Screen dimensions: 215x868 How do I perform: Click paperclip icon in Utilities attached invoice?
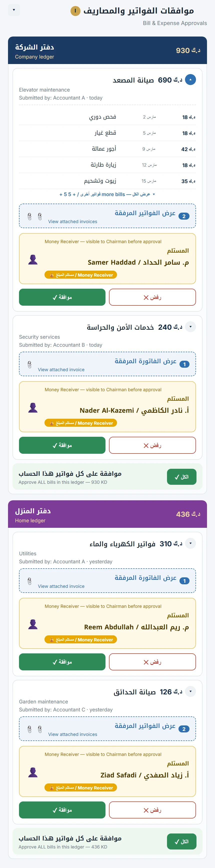pos(30,581)
